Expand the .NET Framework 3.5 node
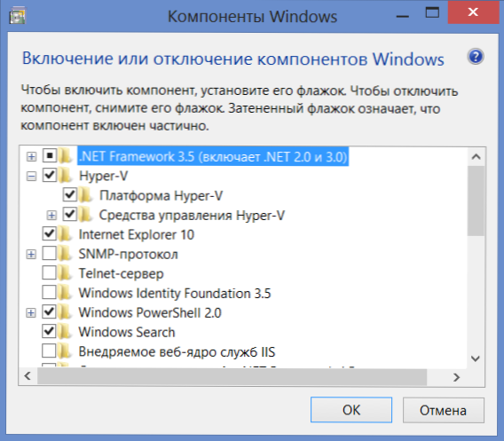This screenshot has height=441, width=504. 31,156
